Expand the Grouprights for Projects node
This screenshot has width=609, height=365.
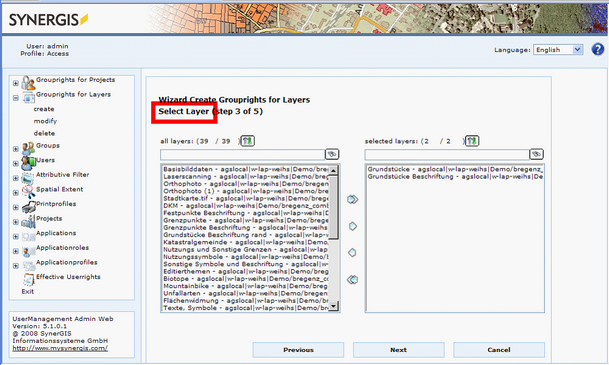pyautogui.click(x=16, y=83)
